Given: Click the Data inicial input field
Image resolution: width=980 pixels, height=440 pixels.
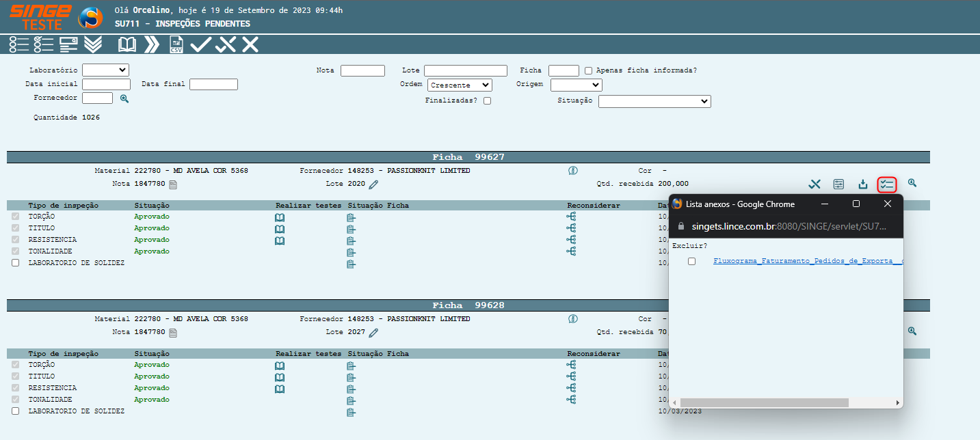Looking at the screenshot, I should (x=106, y=85).
